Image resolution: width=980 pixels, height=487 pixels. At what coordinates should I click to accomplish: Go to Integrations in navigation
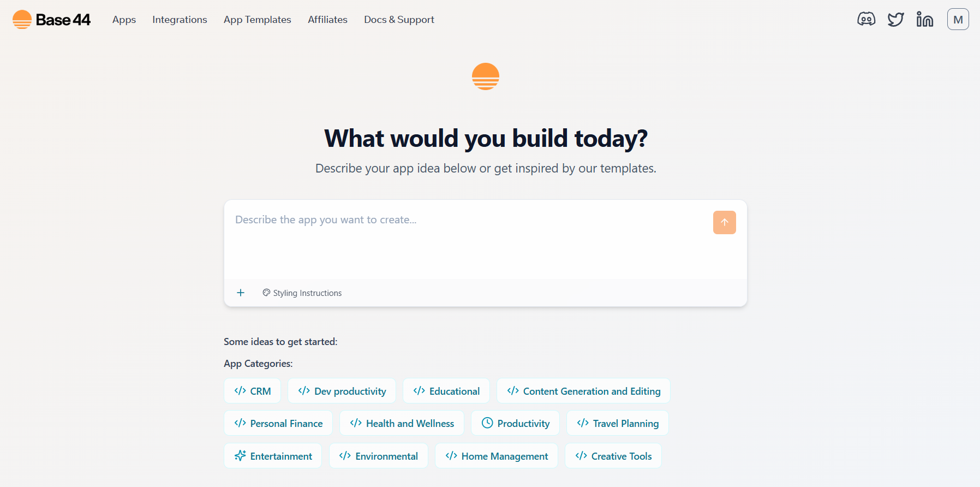pos(180,20)
